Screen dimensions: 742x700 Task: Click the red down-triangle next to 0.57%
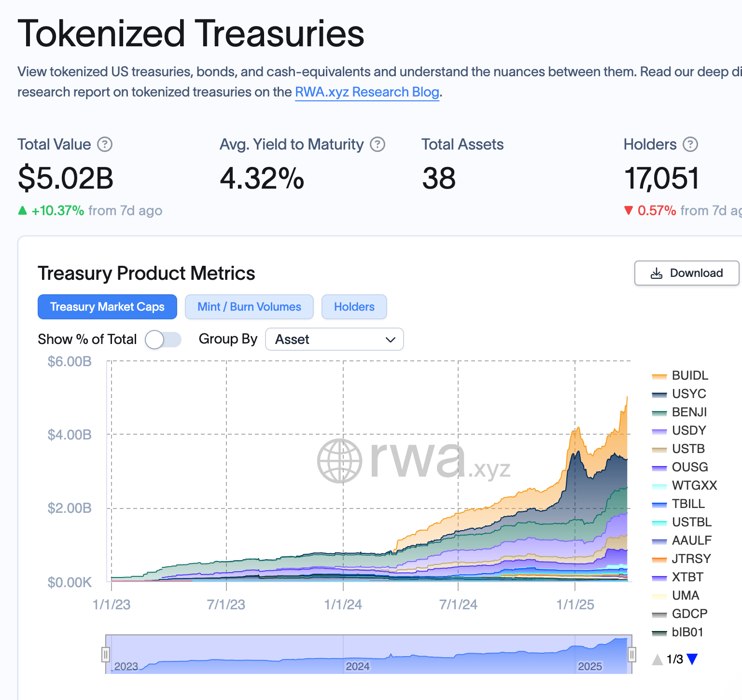tap(629, 210)
